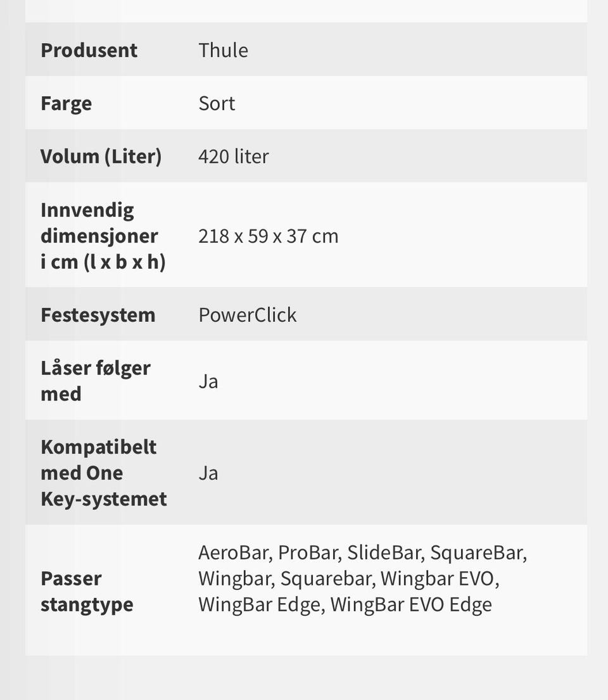Select Ja beside One Key-systemet
The height and width of the screenshot is (700, 608).
point(208,473)
